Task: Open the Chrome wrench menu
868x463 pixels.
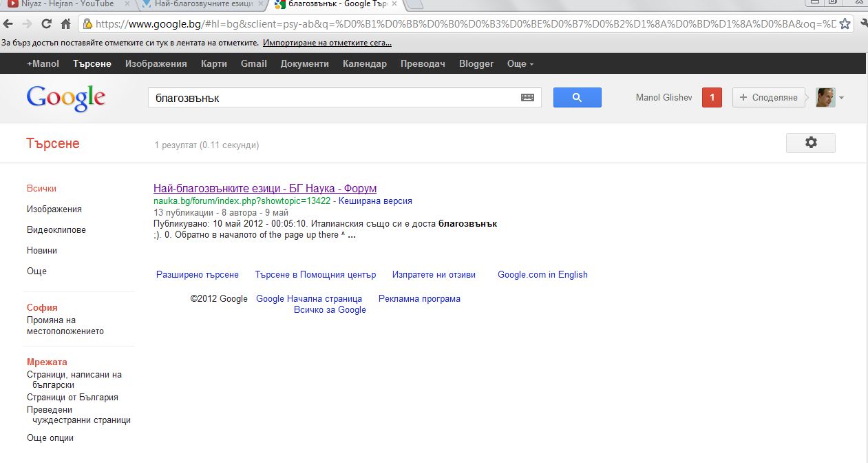Action: click(x=862, y=24)
